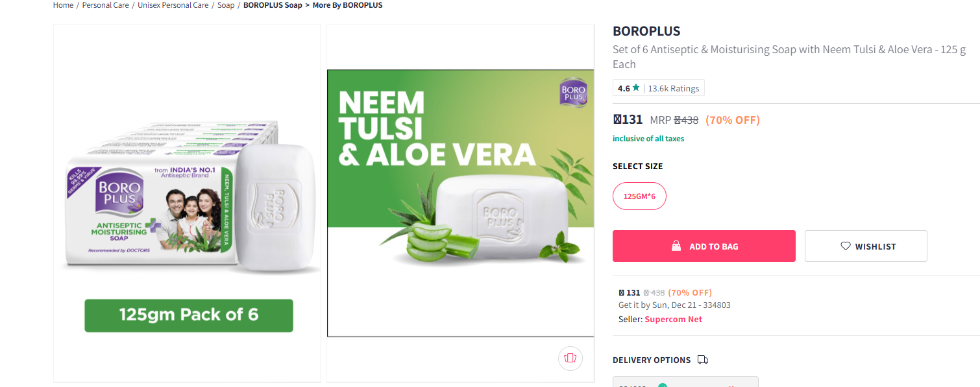This screenshot has width=980, height=387.
Task: Click the ADD TO BAG button
Action: pyautogui.click(x=704, y=246)
